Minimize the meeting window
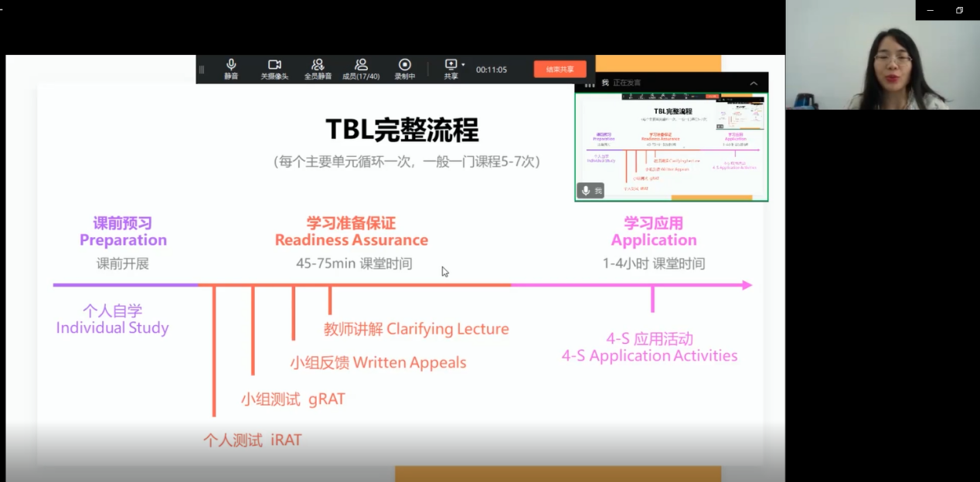The width and height of the screenshot is (980, 482). (x=930, y=10)
